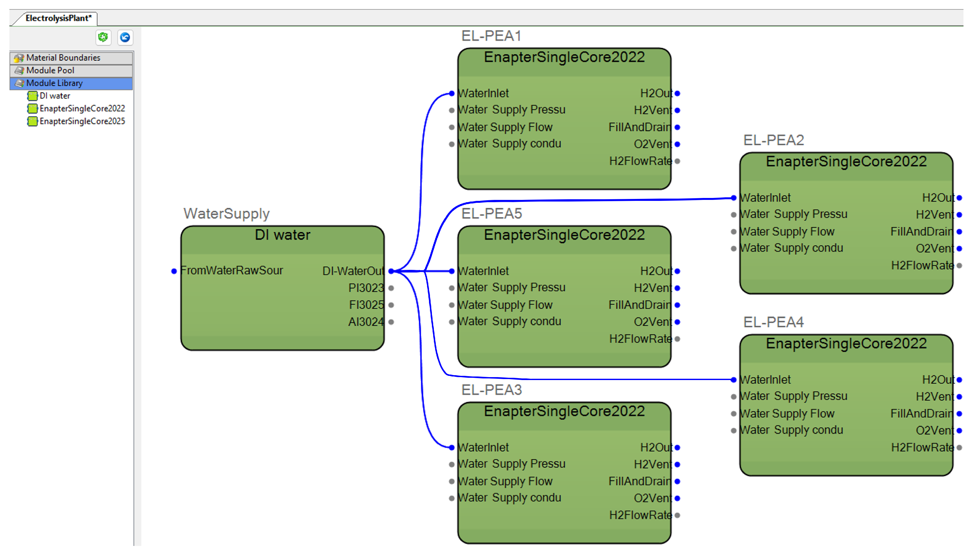Select the EL-PEA5 block title bar
This screenshot has width=980, height=555.
564,235
